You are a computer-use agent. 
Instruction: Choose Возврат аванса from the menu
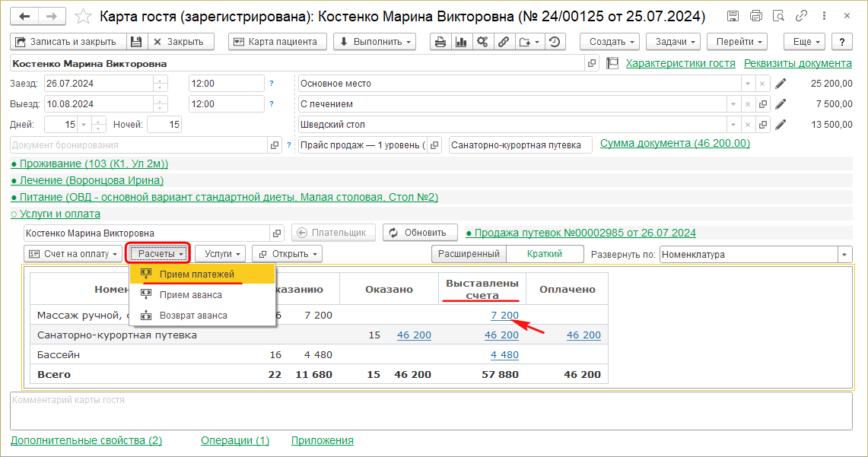coord(192,315)
